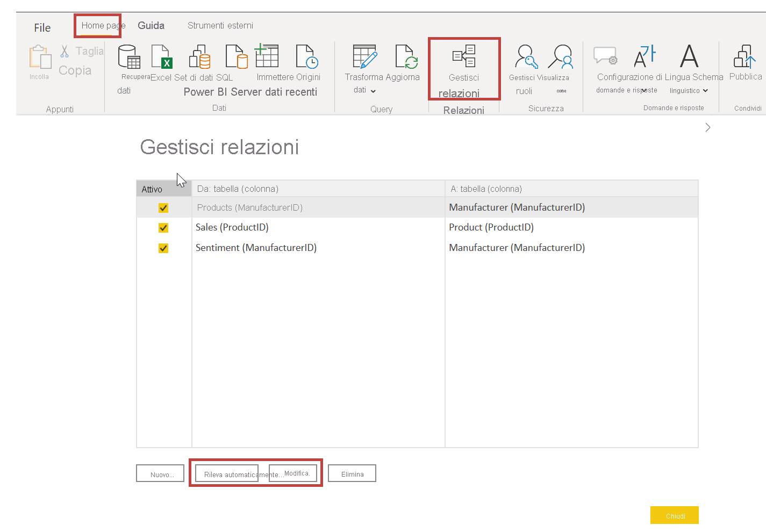
Task: Open the Origini recenti icon
Action: [307, 57]
